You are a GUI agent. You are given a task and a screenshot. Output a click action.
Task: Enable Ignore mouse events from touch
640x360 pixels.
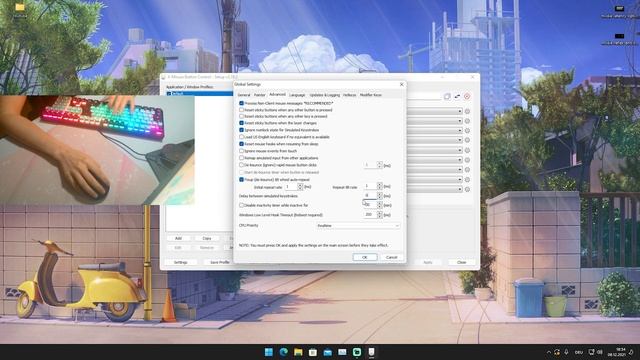pos(241,151)
